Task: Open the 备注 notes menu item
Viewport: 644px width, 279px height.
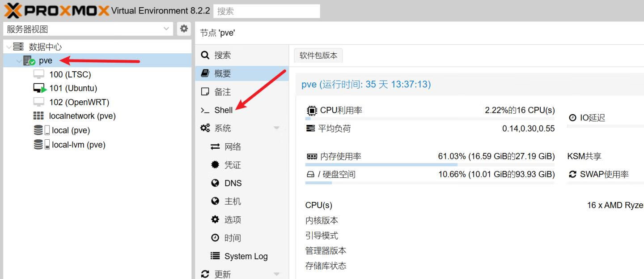Action: tap(223, 92)
